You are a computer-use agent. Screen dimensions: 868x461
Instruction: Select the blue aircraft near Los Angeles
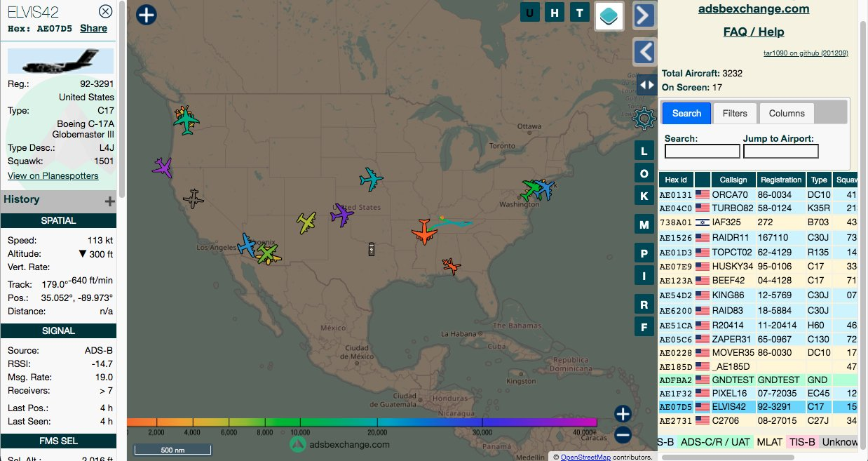247,245
